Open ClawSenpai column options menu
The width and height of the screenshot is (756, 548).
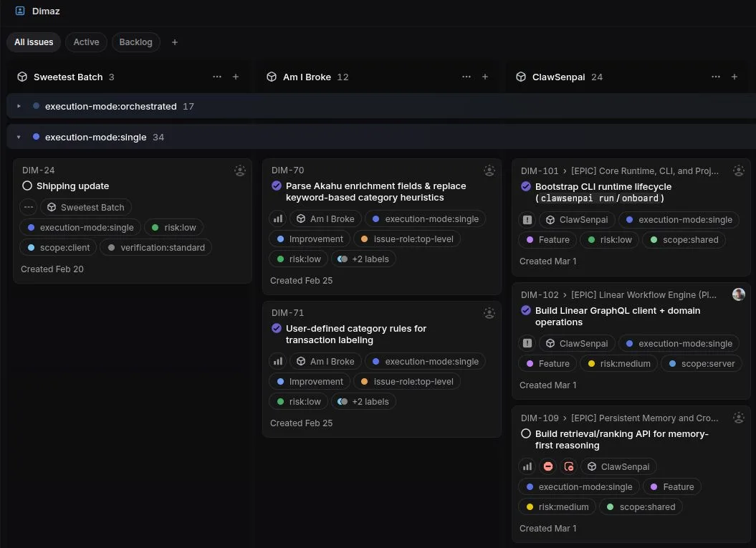tap(715, 77)
